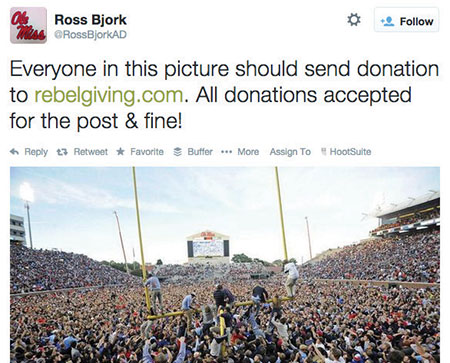Select the Reply text action

(36, 152)
